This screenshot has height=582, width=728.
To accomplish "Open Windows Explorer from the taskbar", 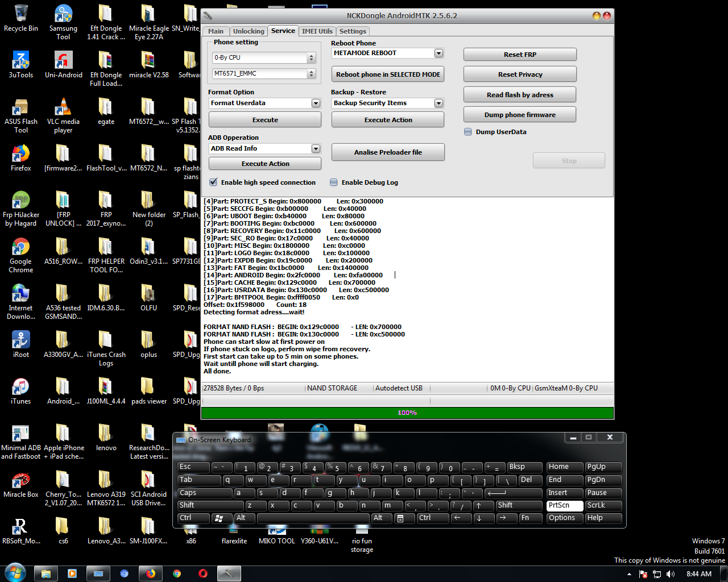I will point(46,573).
